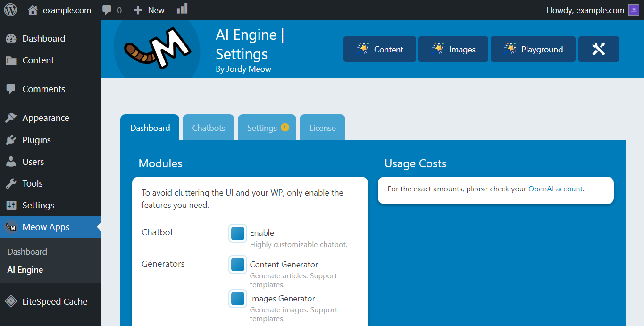The width and height of the screenshot is (644, 326).
Task: Open the Playground button
Action: point(533,49)
